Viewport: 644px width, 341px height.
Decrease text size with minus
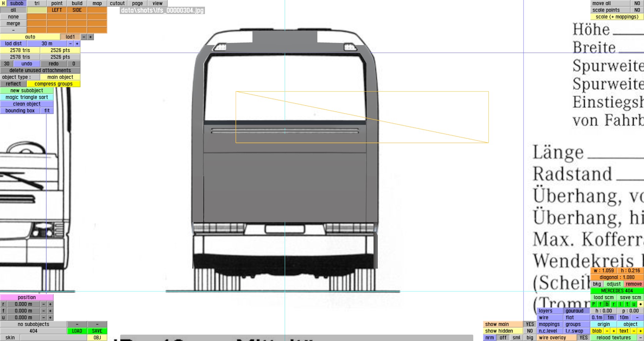coord(634,331)
